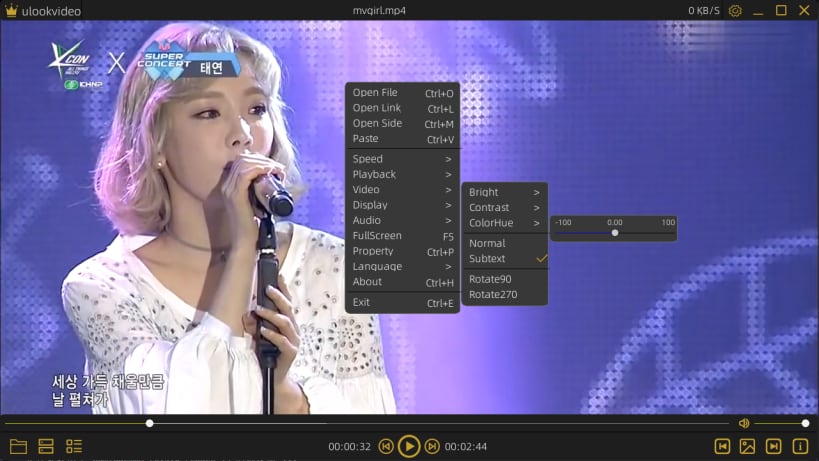Image resolution: width=819 pixels, height=461 pixels.
Task: Select Open File in the context menu
Action: tap(403, 93)
